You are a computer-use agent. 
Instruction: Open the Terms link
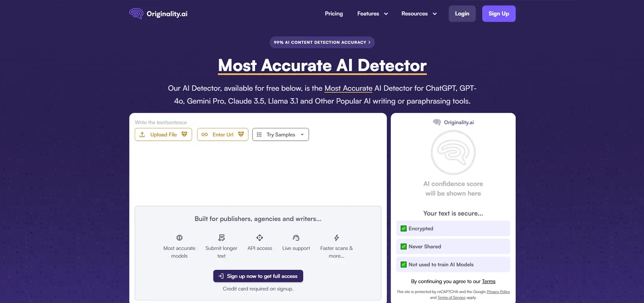pyautogui.click(x=488, y=281)
